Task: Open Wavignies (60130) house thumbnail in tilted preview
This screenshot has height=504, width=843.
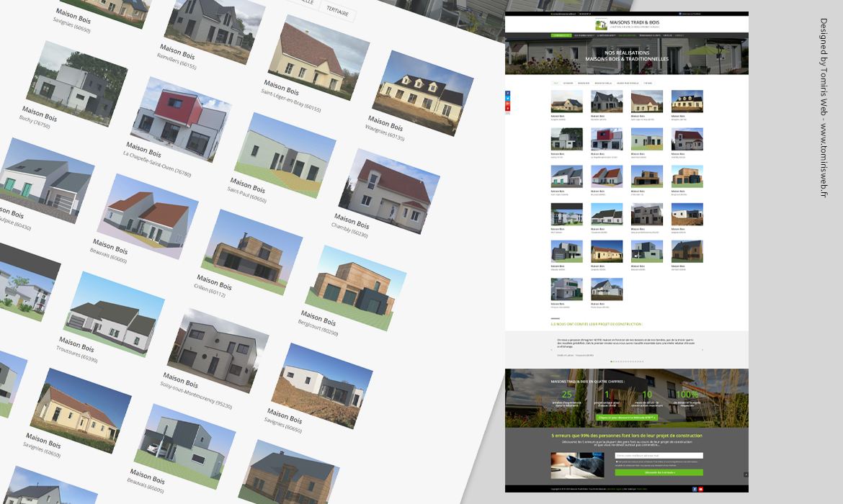Action: [424, 93]
